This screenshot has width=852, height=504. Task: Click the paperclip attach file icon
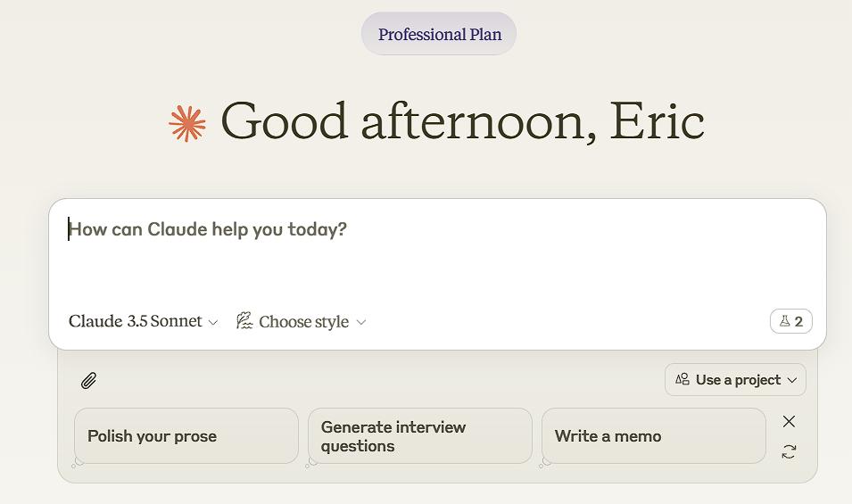tap(88, 381)
